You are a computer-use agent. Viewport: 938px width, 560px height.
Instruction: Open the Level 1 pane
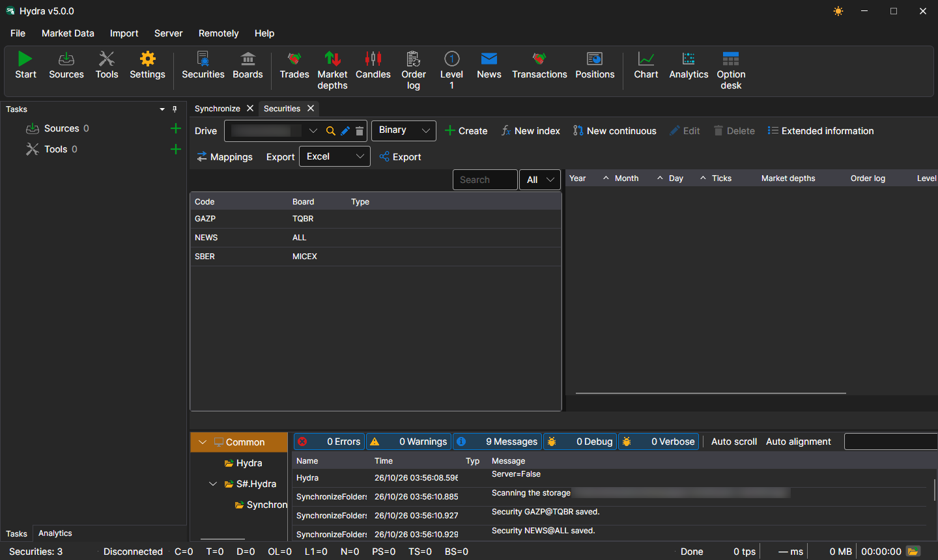tap(451, 70)
